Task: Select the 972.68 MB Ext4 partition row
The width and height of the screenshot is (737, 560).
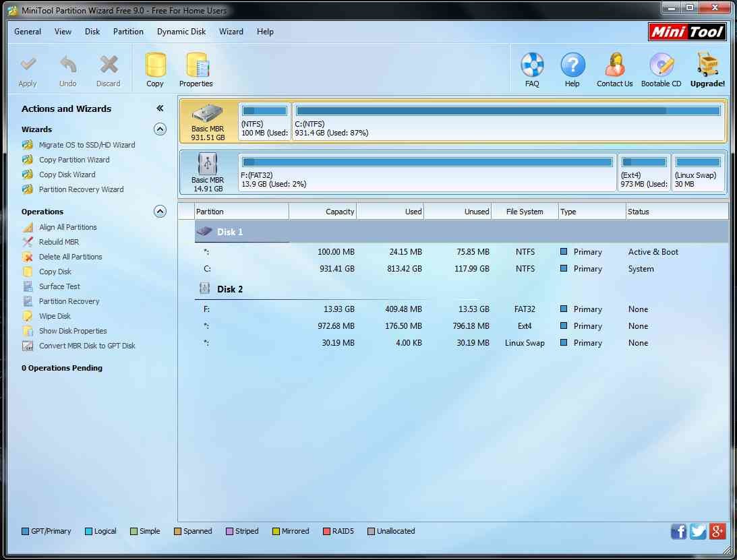Action: (x=461, y=326)
